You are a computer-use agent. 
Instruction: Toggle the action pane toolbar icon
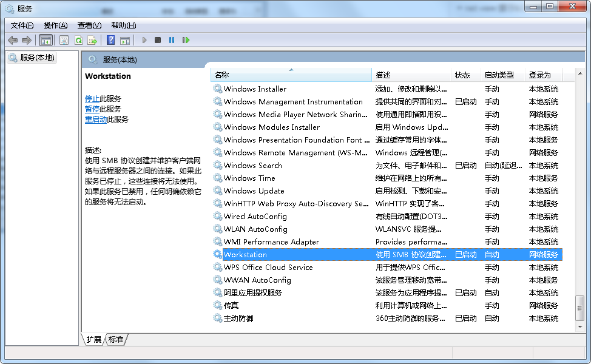tap(125, 40)
